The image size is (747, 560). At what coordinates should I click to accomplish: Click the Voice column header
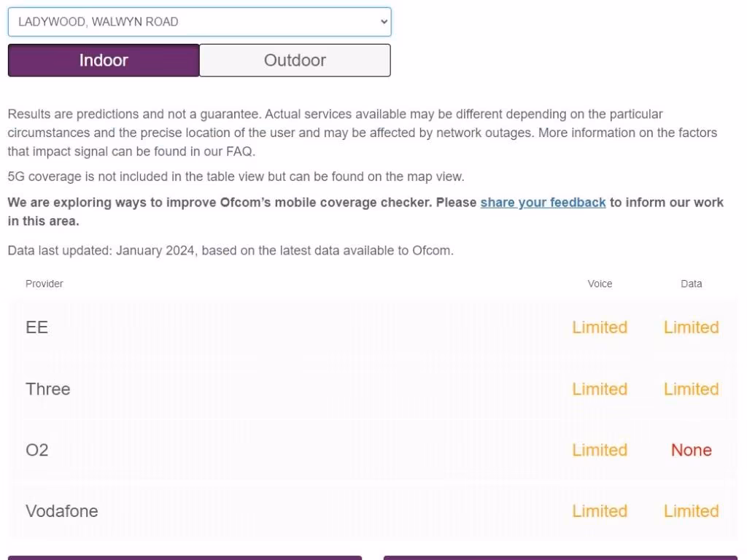(600, 284)
